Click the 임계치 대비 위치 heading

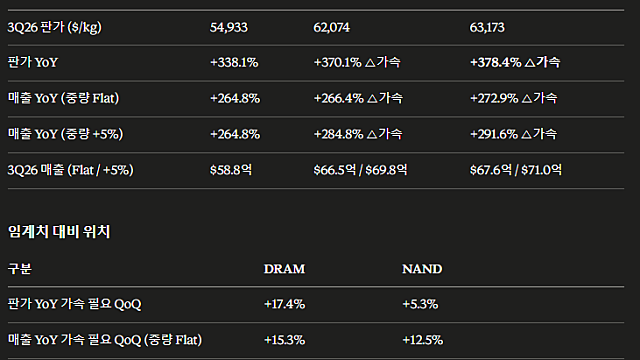tap(59, 232)
